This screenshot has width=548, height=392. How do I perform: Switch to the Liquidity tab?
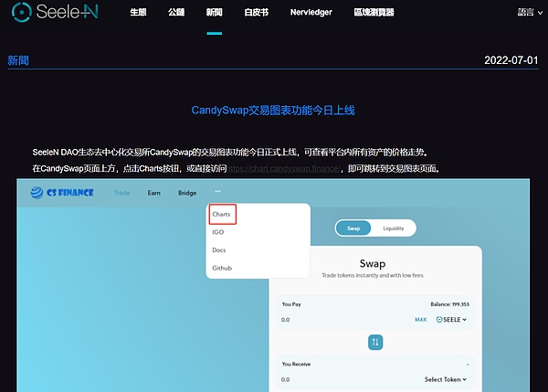tap(393, 228)
